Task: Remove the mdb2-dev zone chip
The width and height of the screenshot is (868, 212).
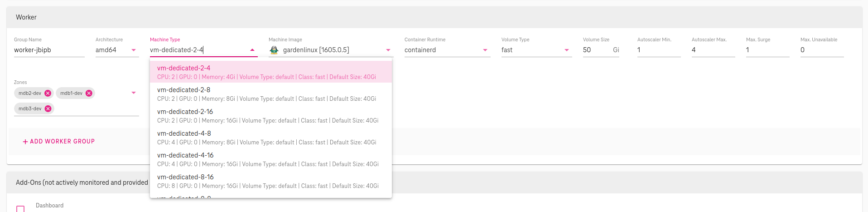Action: coord(48,93)
